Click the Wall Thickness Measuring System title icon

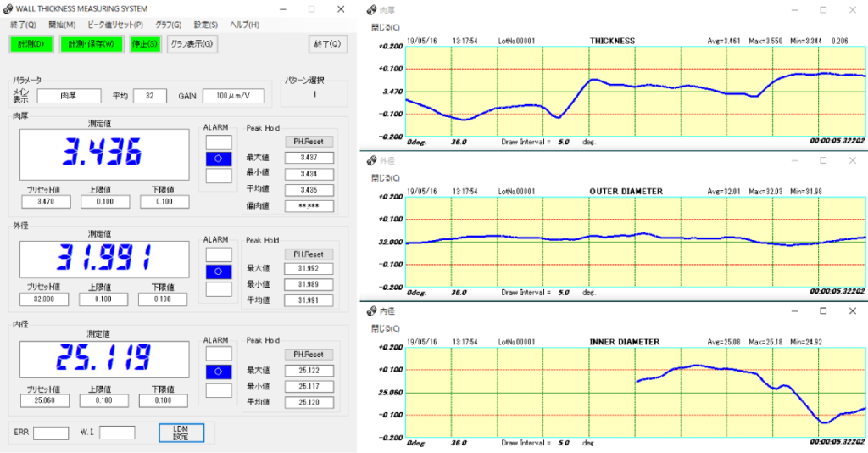8,8
